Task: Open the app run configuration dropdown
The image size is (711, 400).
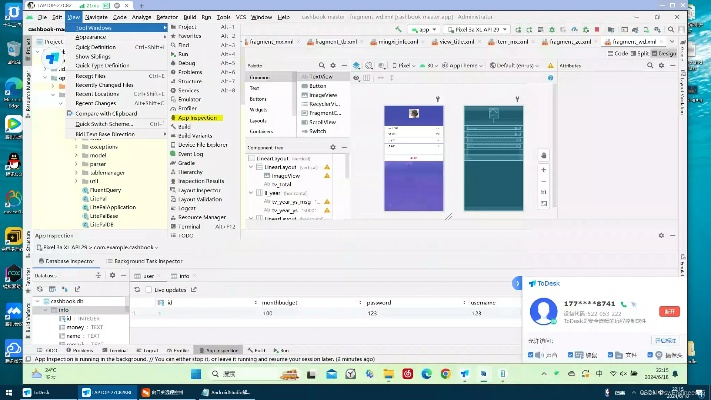Action: click(425, 30)
